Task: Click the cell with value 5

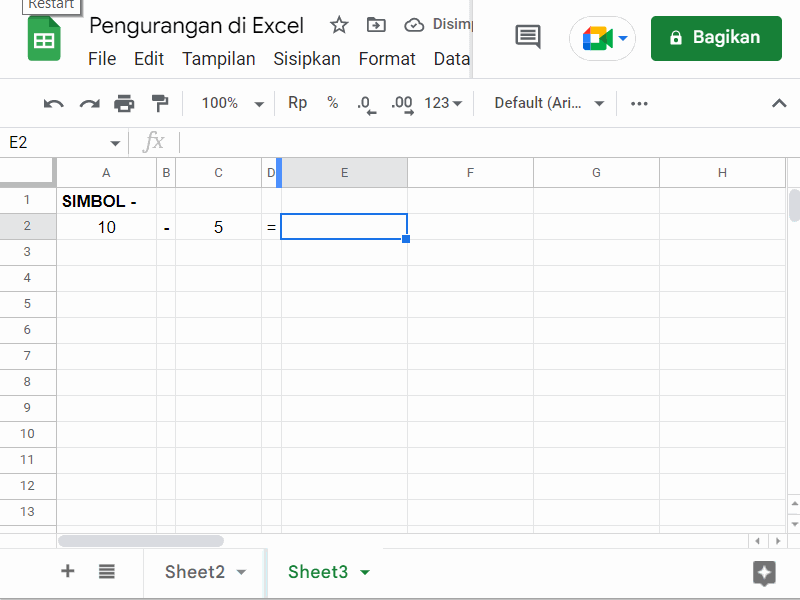Action: (x=218, y=227)
